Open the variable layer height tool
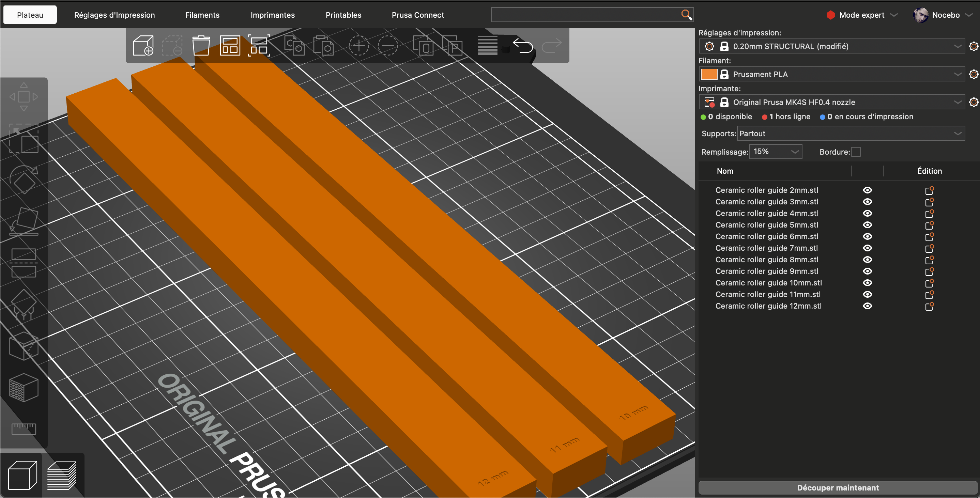 pyautogui.click(x=487, y=46)
